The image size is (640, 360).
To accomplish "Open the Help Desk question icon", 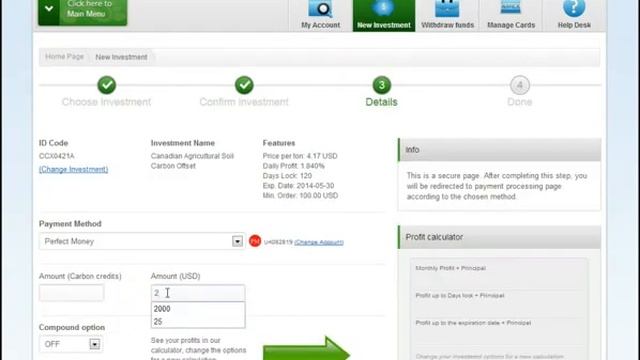I will [574, 8].
